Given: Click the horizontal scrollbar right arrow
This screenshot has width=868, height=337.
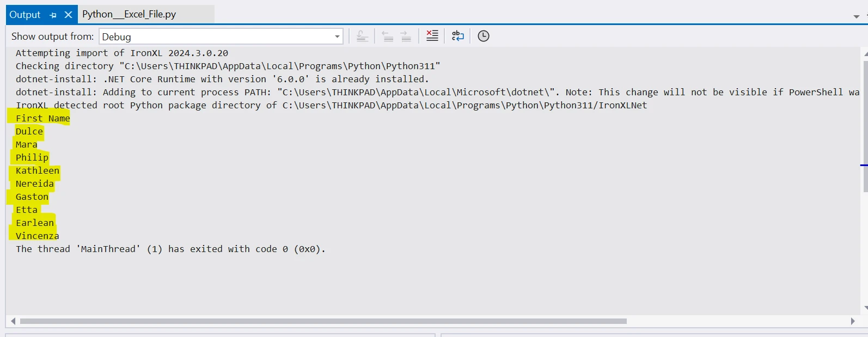Looking at the screenshot, I should tap(852, 321).
